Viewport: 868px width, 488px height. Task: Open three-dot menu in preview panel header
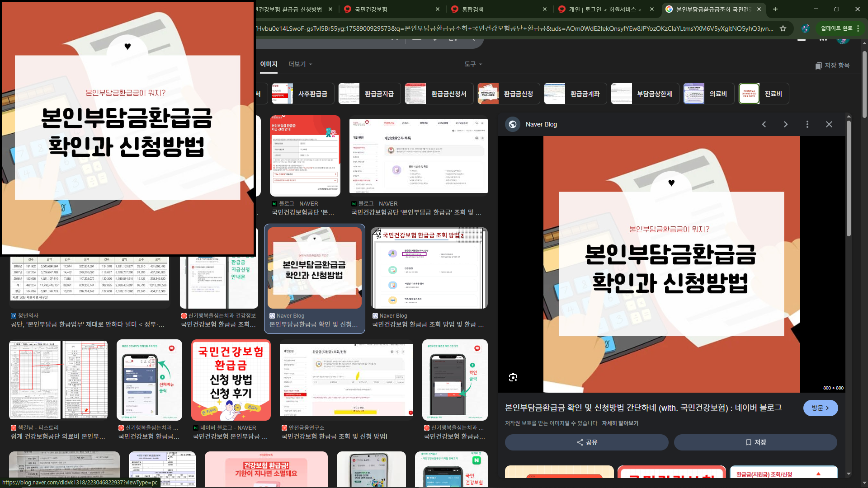807,124
